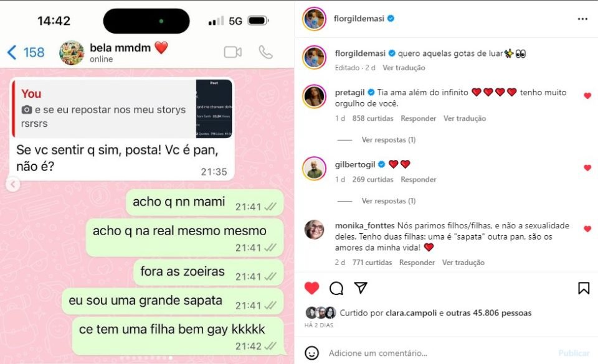The height and width of the screenshot is (364, 598).
Task: Click Ver tradução under the caption
Action: (404, 67)
